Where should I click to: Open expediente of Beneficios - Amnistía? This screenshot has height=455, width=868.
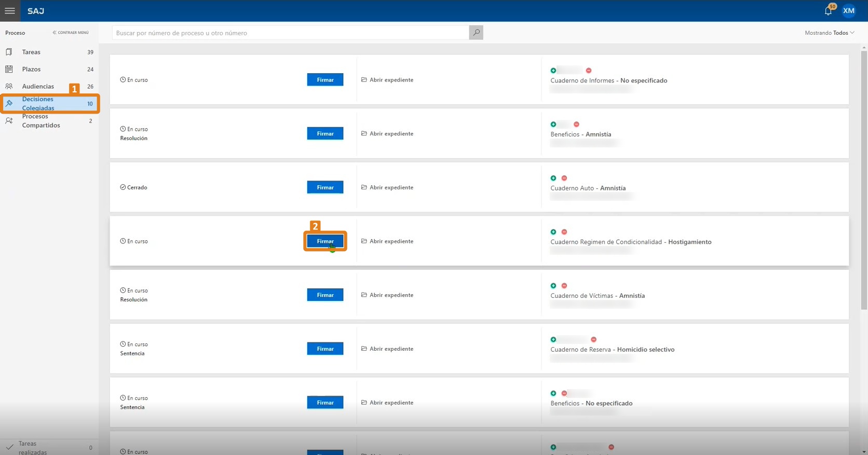(x=387, y=134)
